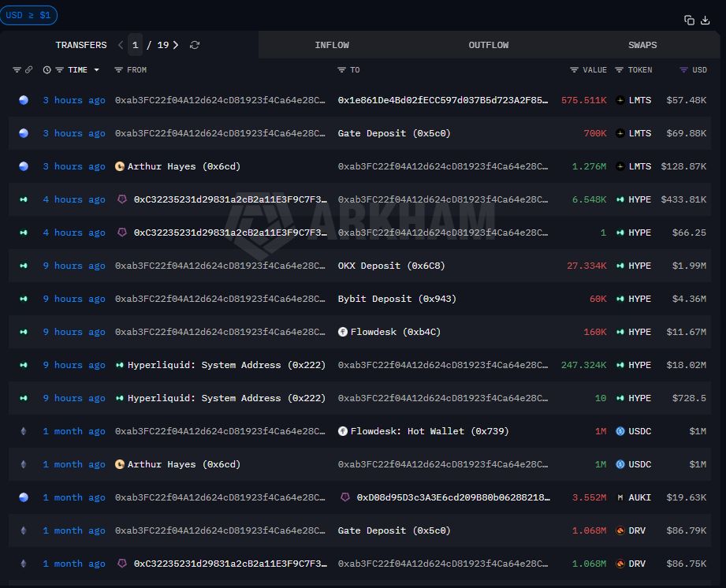Click HYPE token in the $1.99M row
Viewport: 726px width, 588px height.
pyautogui.click(x=640, y=266)
